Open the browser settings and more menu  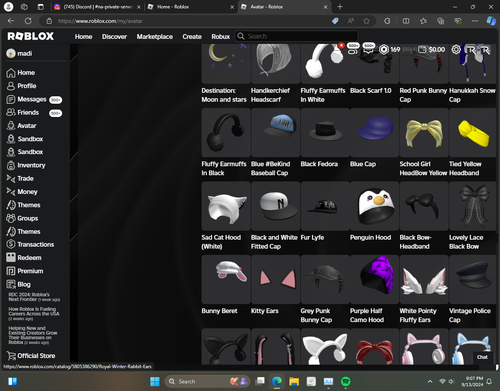click(x=475, y=21)
